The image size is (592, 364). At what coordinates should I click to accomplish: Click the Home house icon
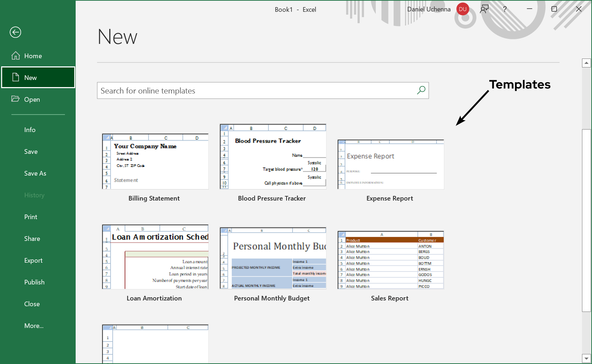click(16, 56)
